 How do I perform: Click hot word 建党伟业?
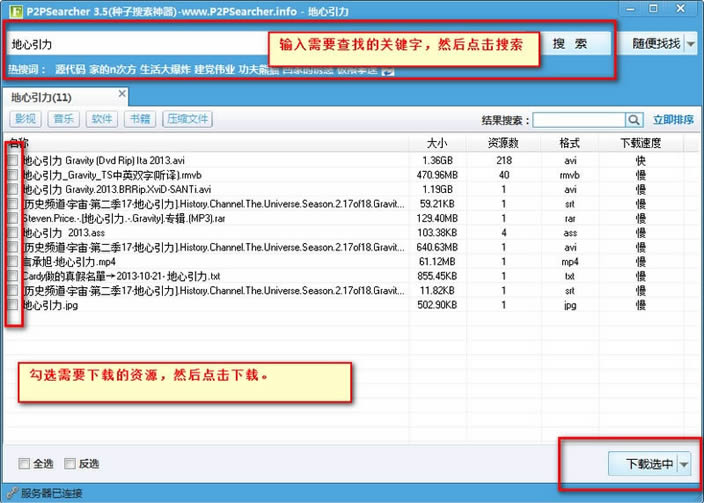coord(215,70)
